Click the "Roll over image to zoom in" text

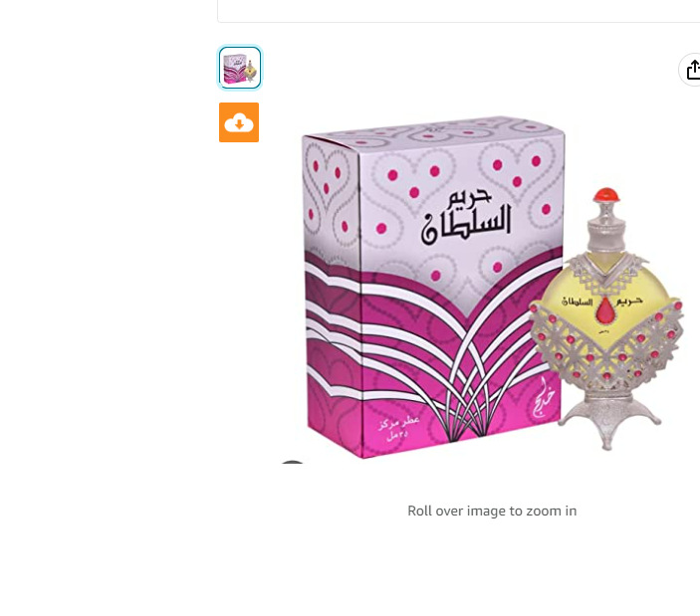(492, 511)
